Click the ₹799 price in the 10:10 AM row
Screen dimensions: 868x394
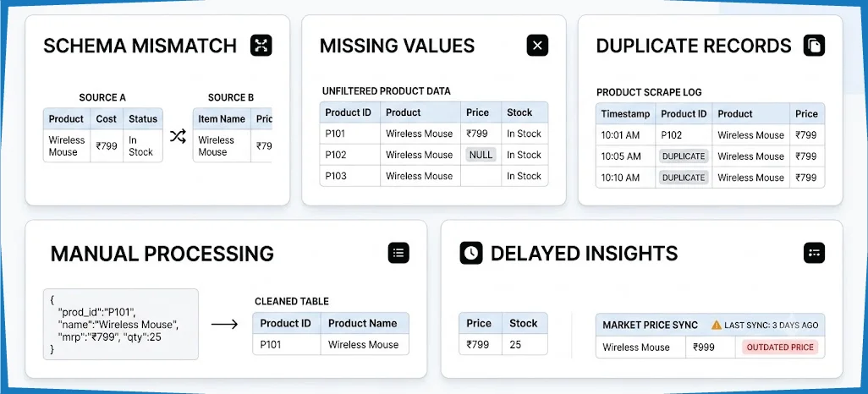pos(806,178)
